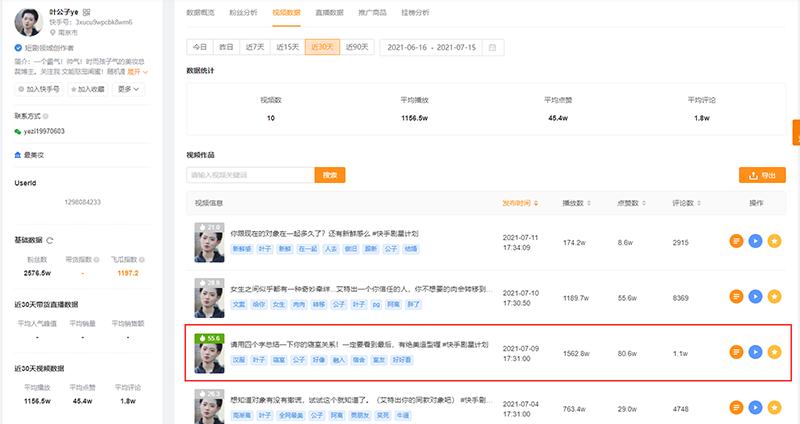Select the 近90天 time range option

(356, 47)
